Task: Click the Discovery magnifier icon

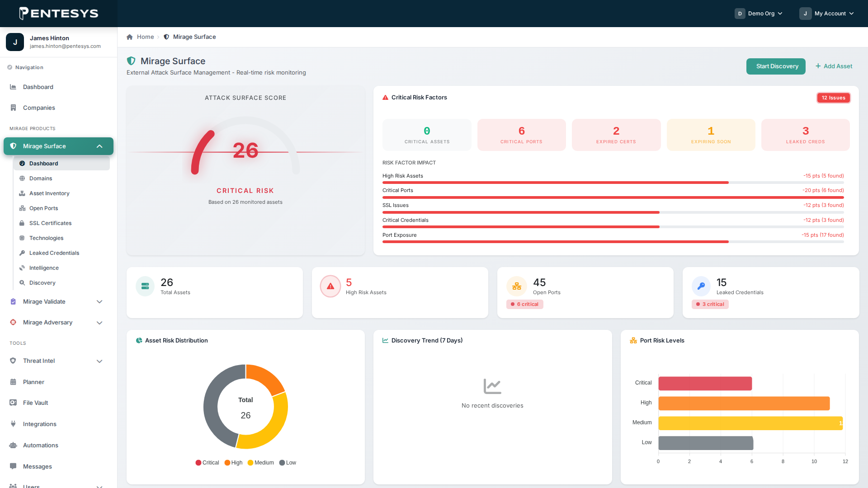Action: point(22,283)
